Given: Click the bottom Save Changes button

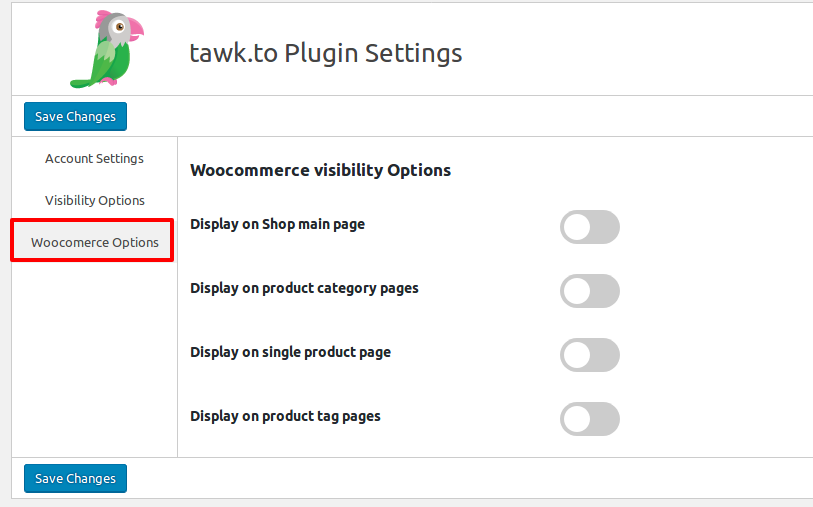Looking at the screenshot, I should point(75,478).
